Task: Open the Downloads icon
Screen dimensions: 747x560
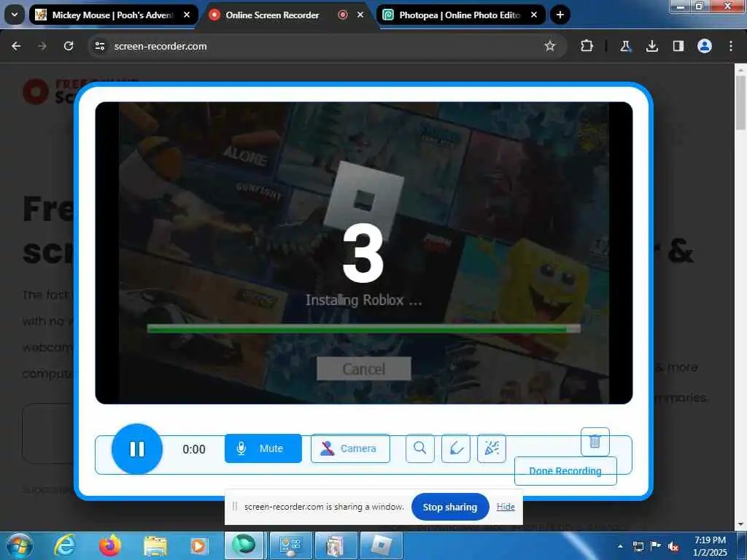Action: [x=651, y=46]
